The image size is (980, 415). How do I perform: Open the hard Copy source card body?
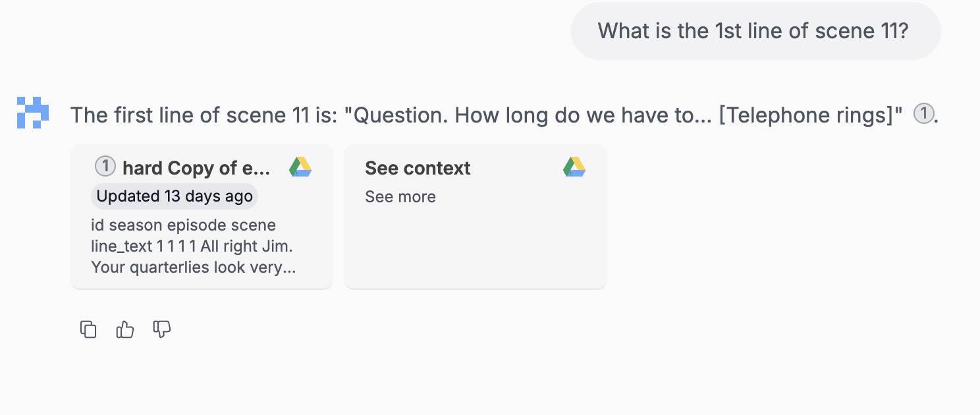click(202, 217)
